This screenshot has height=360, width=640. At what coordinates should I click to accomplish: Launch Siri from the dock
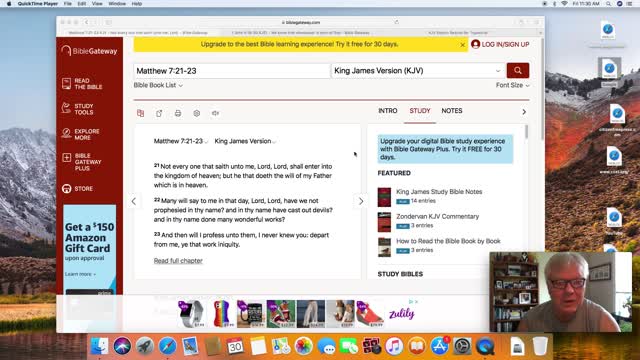pyautogui.click(x=122, y=347)
